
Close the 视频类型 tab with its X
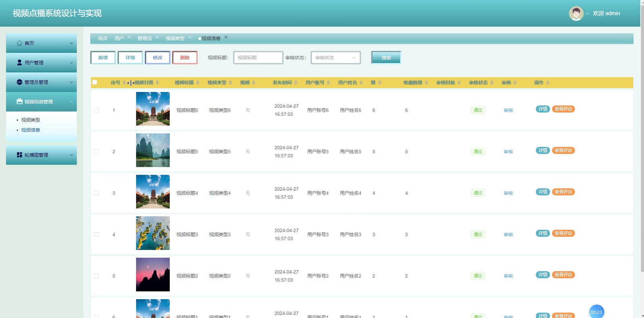(190, 37)
